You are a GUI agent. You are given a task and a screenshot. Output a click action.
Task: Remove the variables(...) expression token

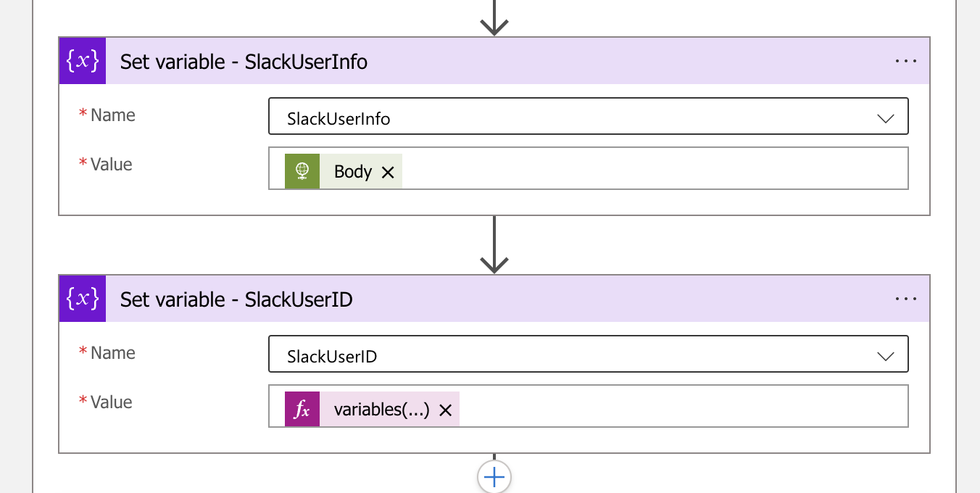pyautogui.click(x=446, y=410)
